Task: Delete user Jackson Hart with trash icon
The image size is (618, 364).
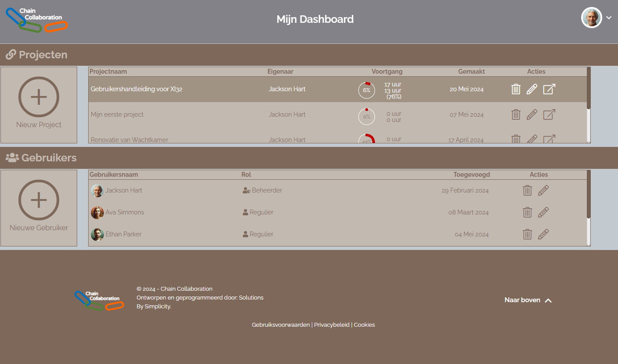Action: click(x=527, y=190)
